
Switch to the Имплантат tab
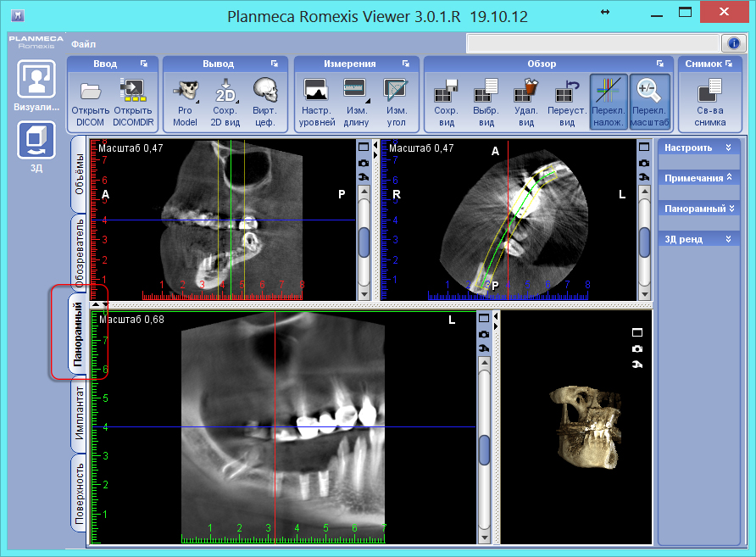coord(79,413)
